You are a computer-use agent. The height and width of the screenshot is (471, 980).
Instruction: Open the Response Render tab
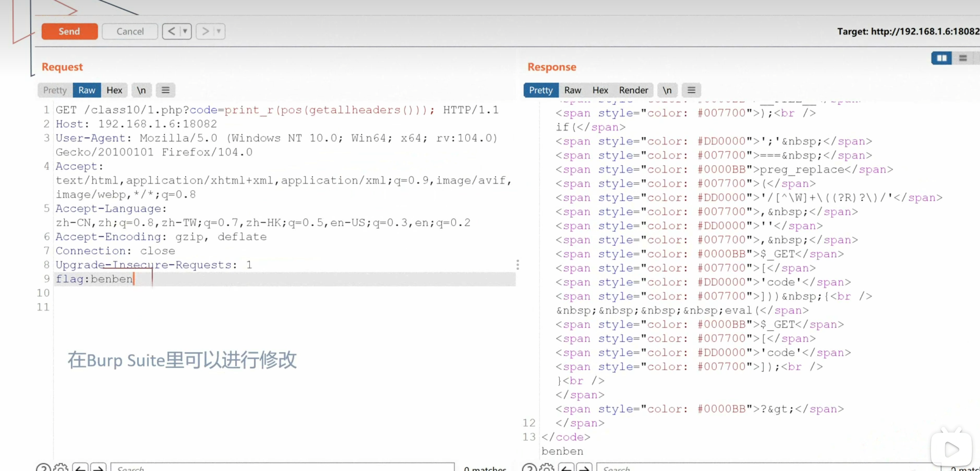(x=633, y=90)
